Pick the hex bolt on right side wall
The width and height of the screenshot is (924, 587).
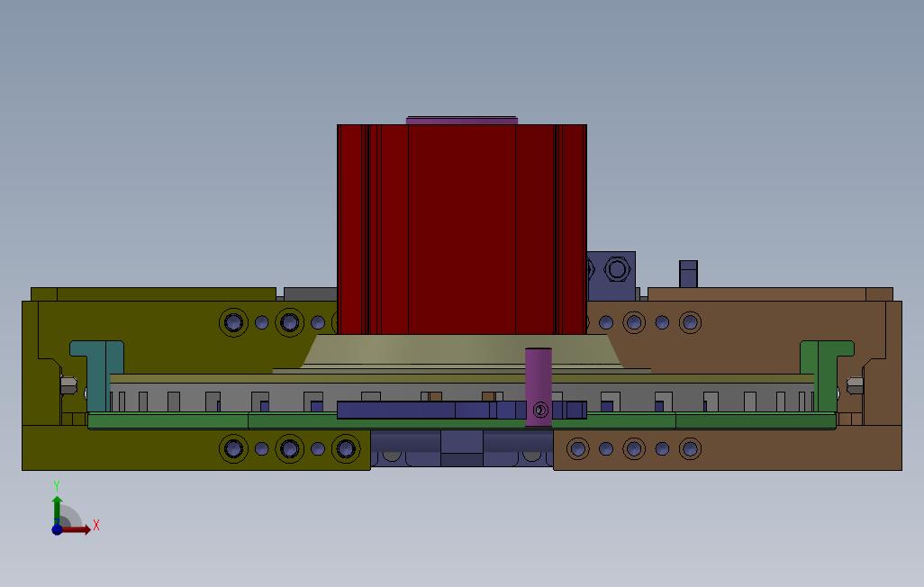click(855, 386)
